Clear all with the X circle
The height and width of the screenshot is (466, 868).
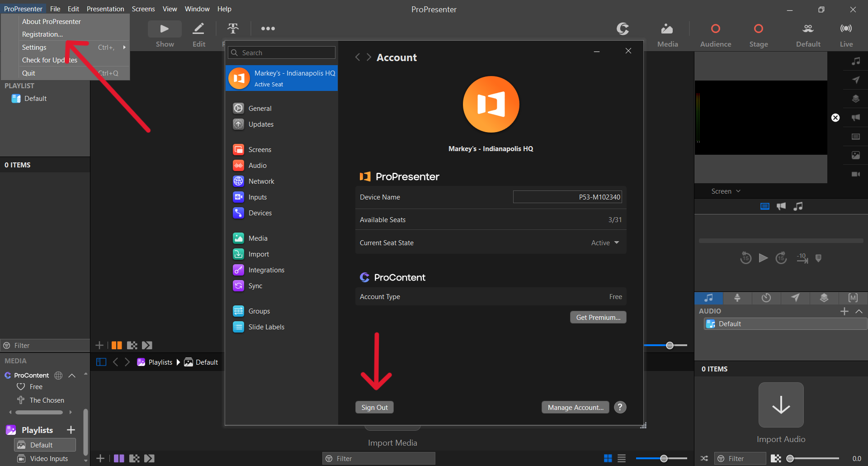pyautogui.click(x=835, y=118)
